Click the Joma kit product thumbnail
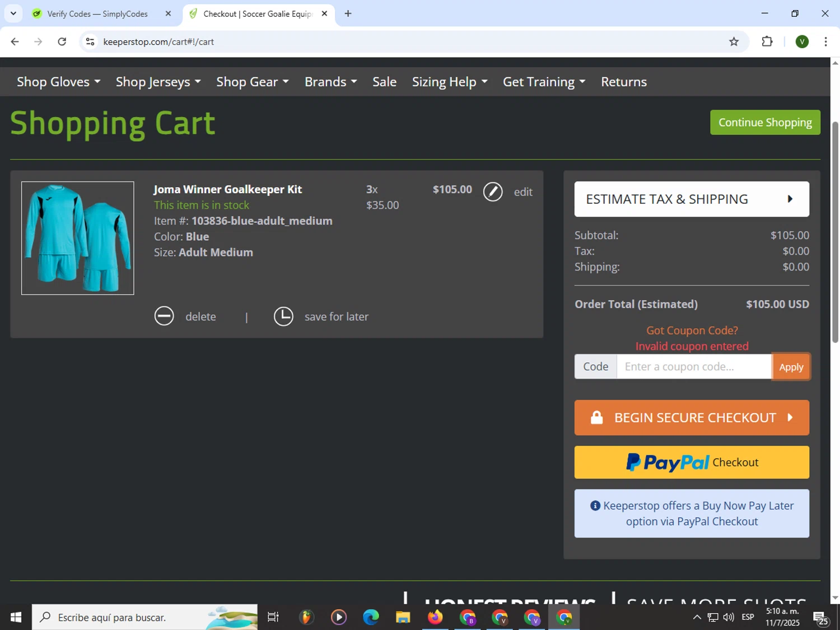Image resolution: width=840 pixels, height=630 pixels. [x=78, y=238]
